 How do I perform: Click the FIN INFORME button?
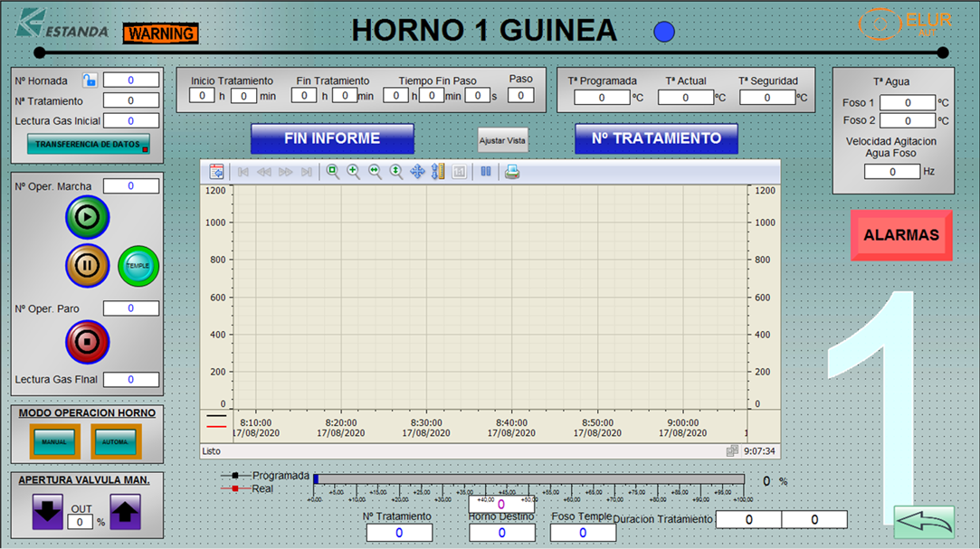332,138
